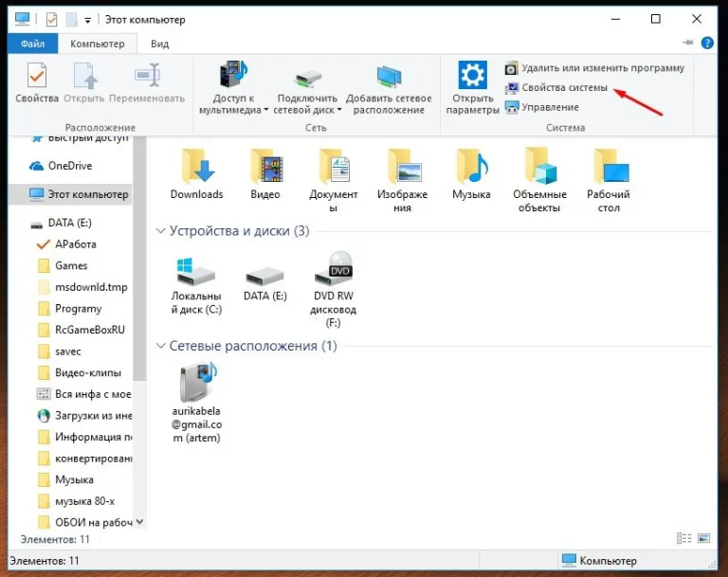This screenshot has height=577, width=728.
Task: Open Подключить сетевой диск dropdown arrow
Action: pyautogui.click(x=339, y=110)
